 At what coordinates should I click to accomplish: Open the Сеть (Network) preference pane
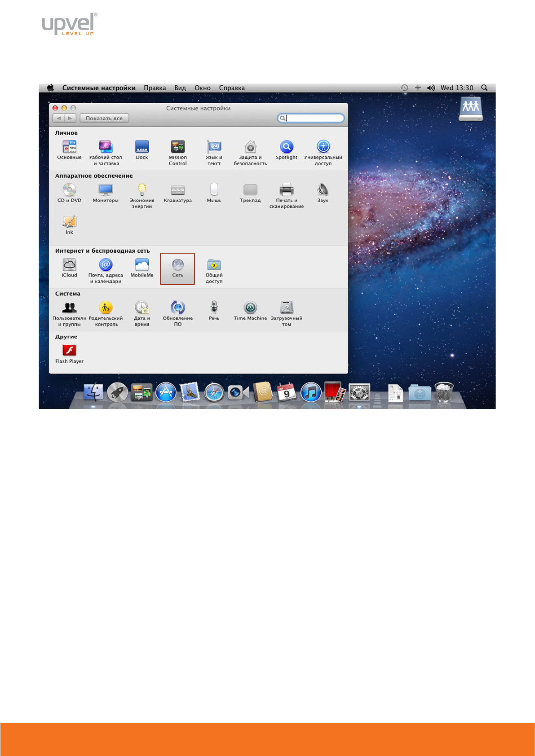pos(177,265)
